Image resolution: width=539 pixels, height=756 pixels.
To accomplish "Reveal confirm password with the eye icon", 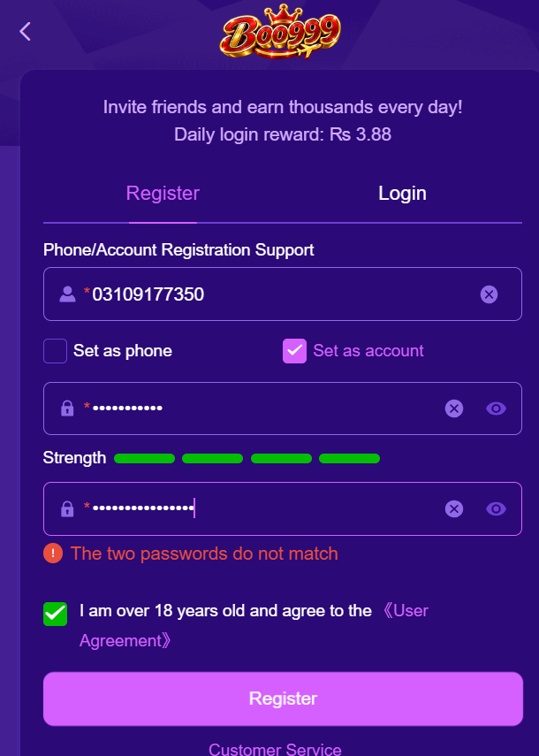I will [x=496, y=508].
